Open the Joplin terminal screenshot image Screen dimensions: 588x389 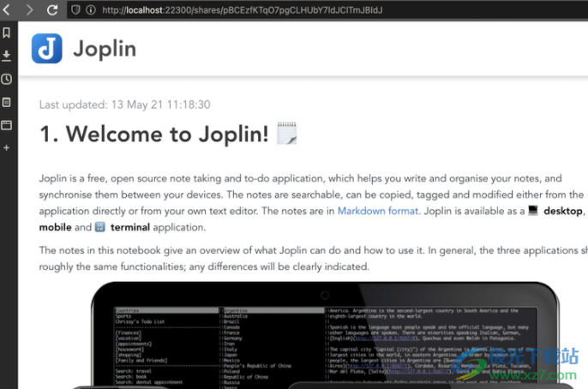[325, 335]
